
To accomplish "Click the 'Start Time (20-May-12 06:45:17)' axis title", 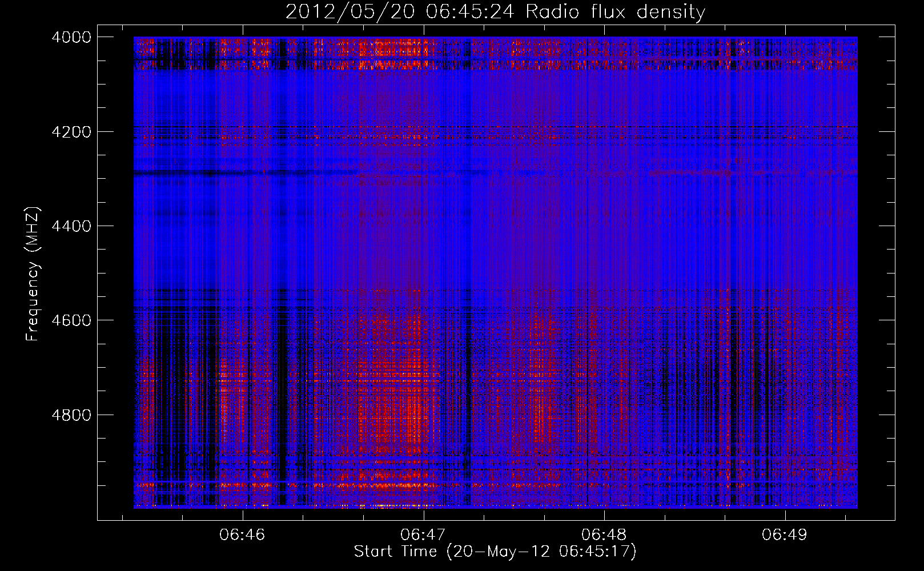I will 495,552.
